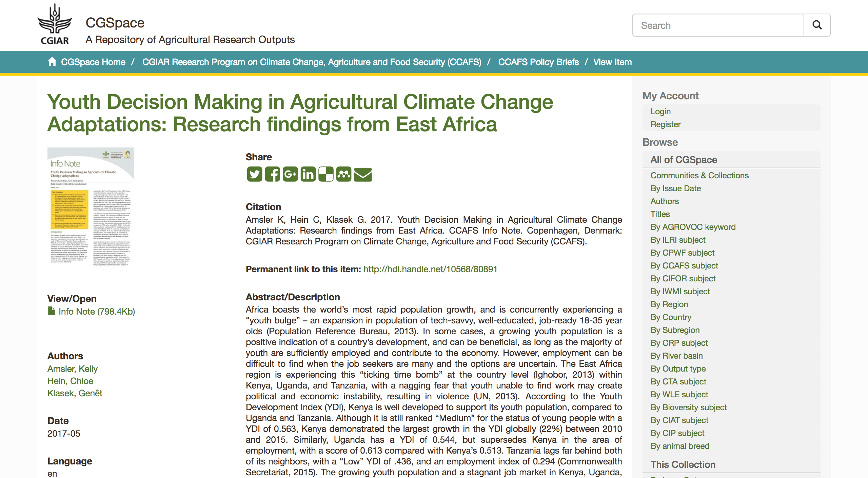868x478 pixels.
Task: Open the CCAFS research program breadcrumb
Action: point(312,62)
